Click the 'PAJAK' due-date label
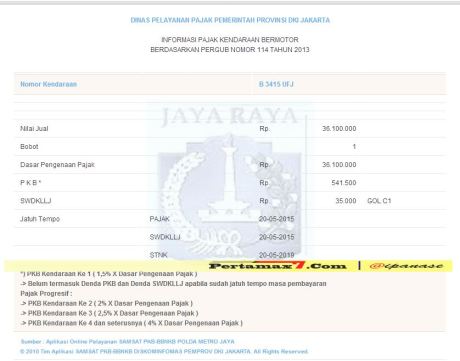This screenshot has width=460, height=361. pyautogui.click(x=159, y=219)
